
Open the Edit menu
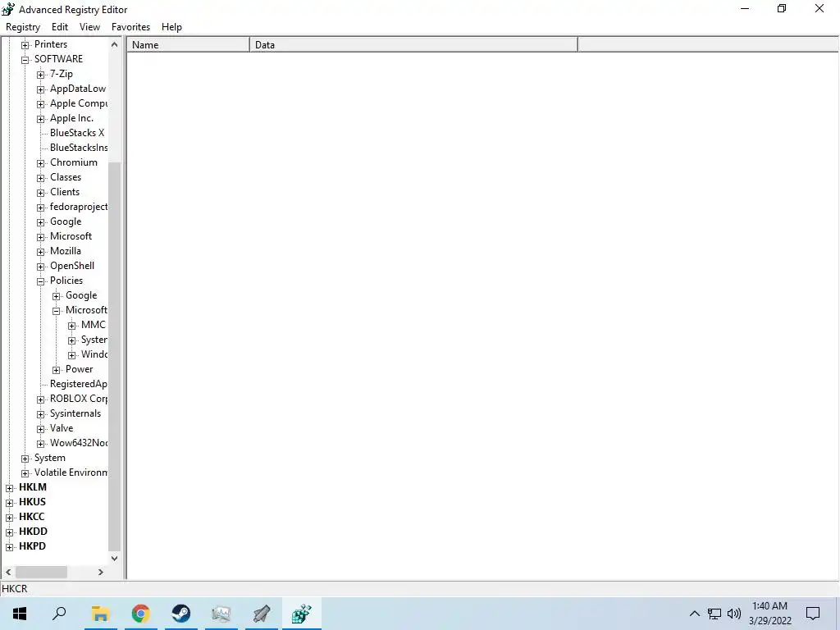pos(59,27)
